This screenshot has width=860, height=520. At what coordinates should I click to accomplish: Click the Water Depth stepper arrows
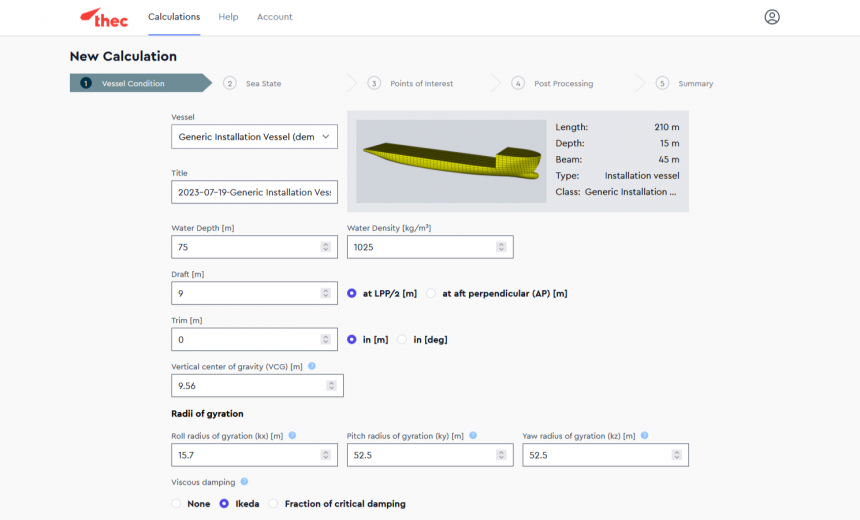(x=325, y=247)
